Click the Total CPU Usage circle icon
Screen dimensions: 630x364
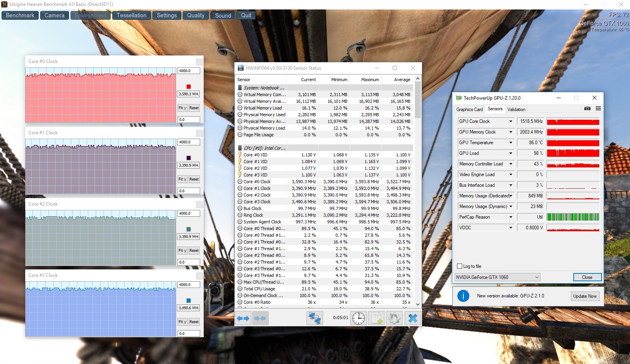click(x=240, y=289)
